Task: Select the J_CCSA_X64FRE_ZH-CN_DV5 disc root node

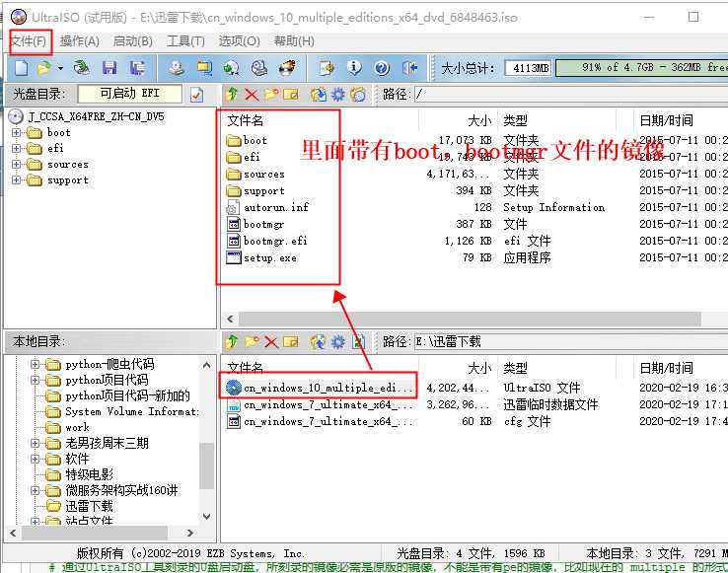Action: [96, 116]
